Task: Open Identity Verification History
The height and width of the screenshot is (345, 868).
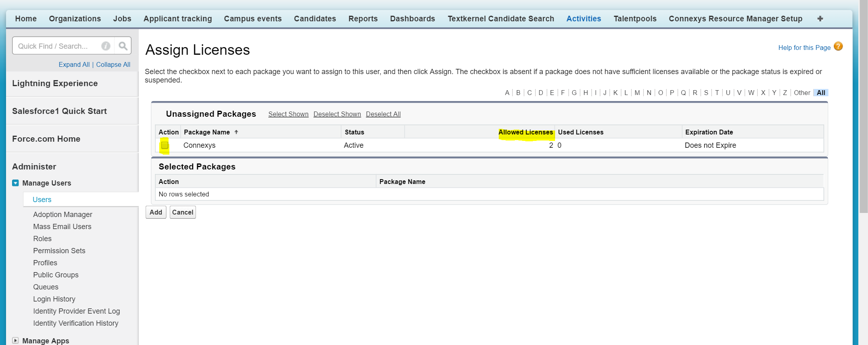Action: pyautogui.click(x=76, y=323)
